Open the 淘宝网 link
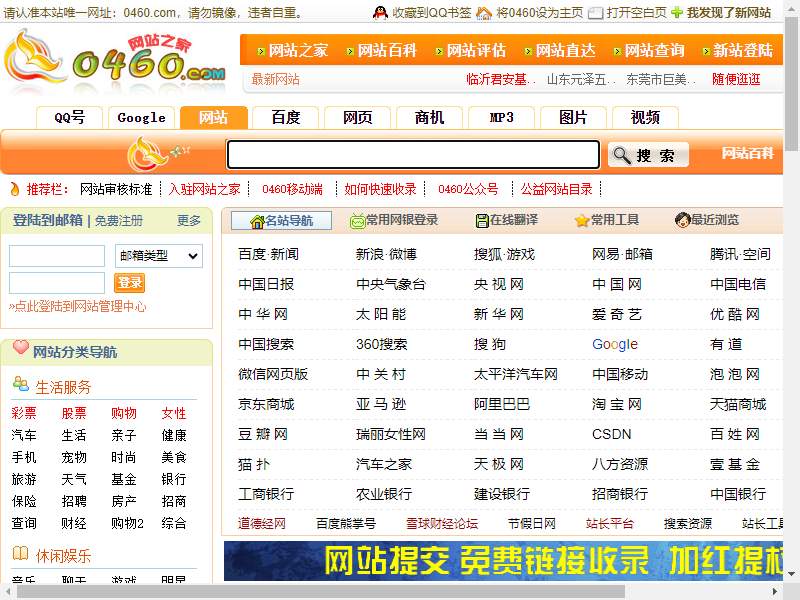 616,405
